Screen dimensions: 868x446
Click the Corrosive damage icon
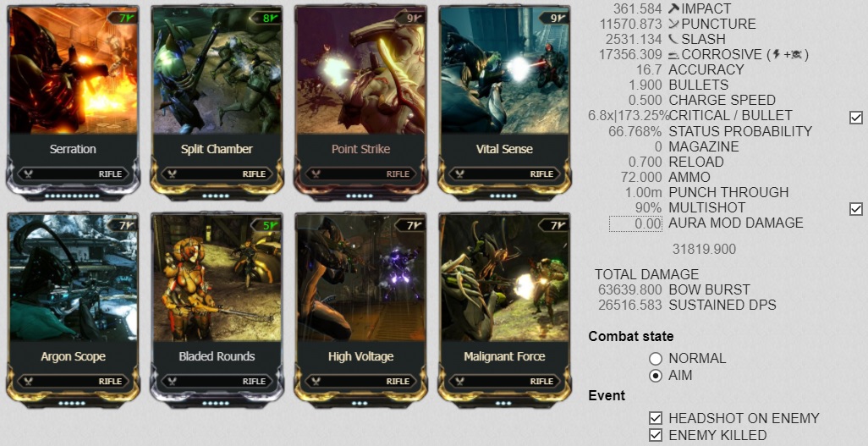pyautogui.click(x=673, y=54)
